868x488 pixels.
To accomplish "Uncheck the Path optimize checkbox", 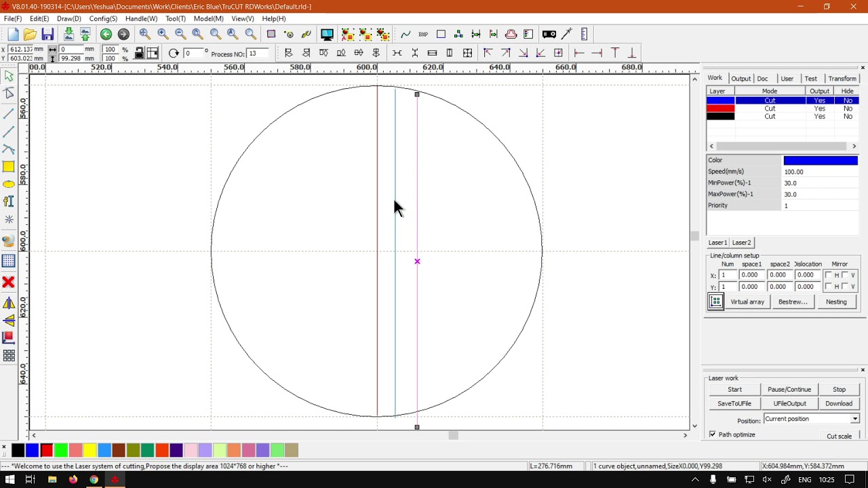I will point(713,434).
